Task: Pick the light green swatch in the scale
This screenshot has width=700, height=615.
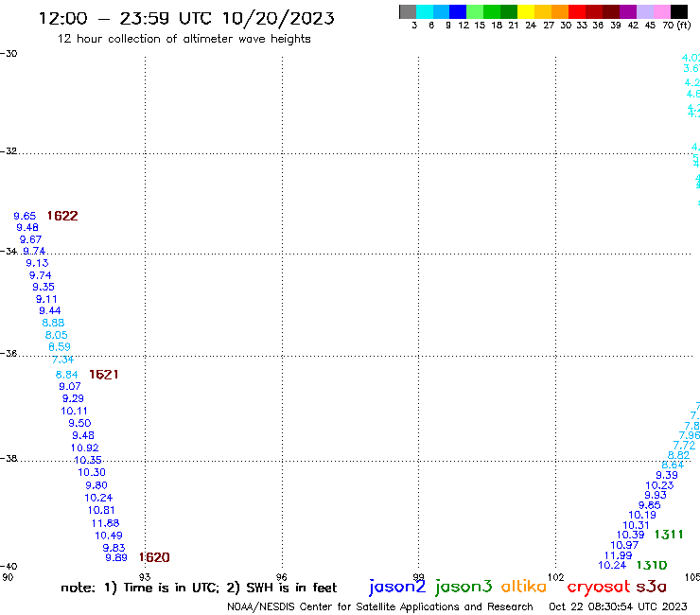Action: pyautogui.click(x=475, y=11)
